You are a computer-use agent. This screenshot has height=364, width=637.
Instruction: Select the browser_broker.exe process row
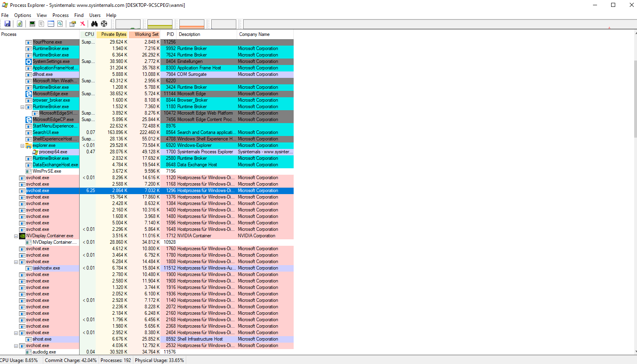147,100
